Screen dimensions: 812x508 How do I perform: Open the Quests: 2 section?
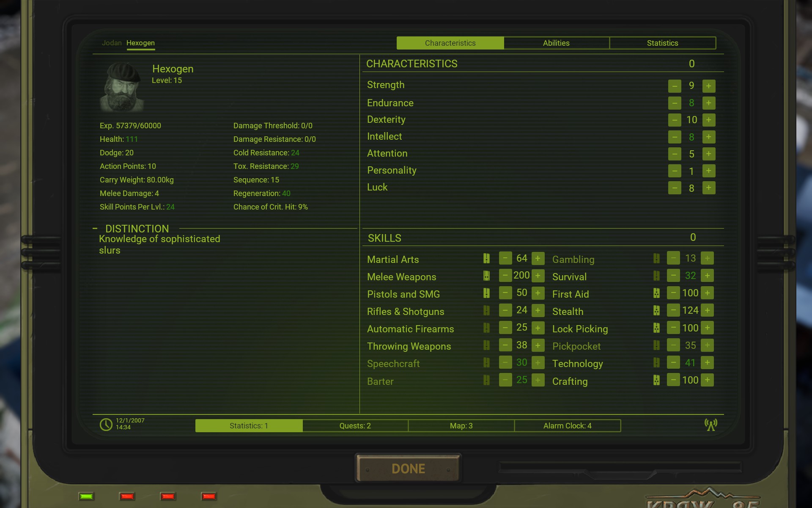(355, 426)
